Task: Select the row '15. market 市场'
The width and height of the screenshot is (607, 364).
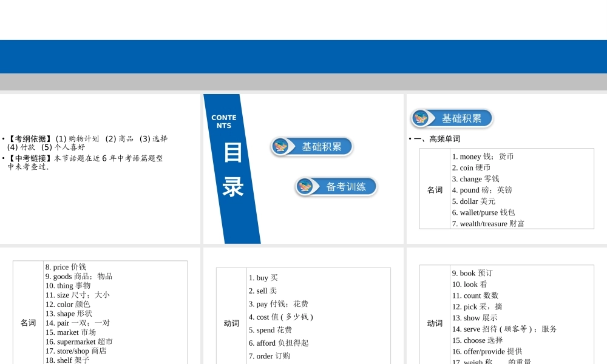Action: (70, 332)
